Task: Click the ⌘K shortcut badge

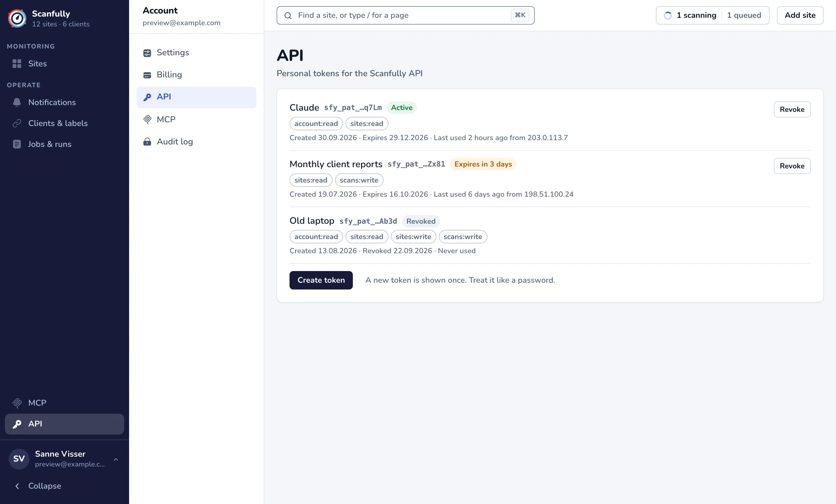Action: (x=520, y=15)
